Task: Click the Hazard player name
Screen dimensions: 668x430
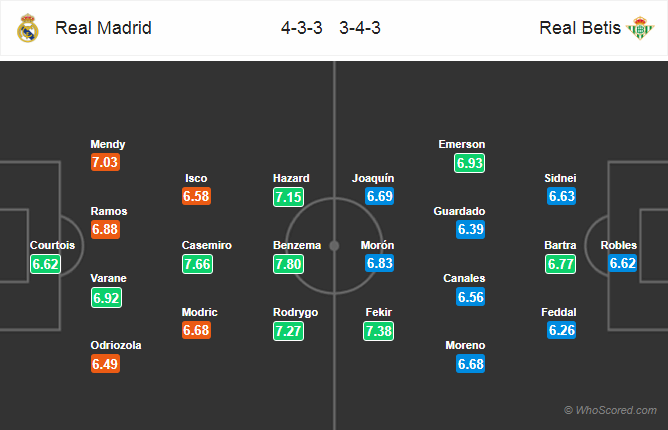Action: point(291,178)
